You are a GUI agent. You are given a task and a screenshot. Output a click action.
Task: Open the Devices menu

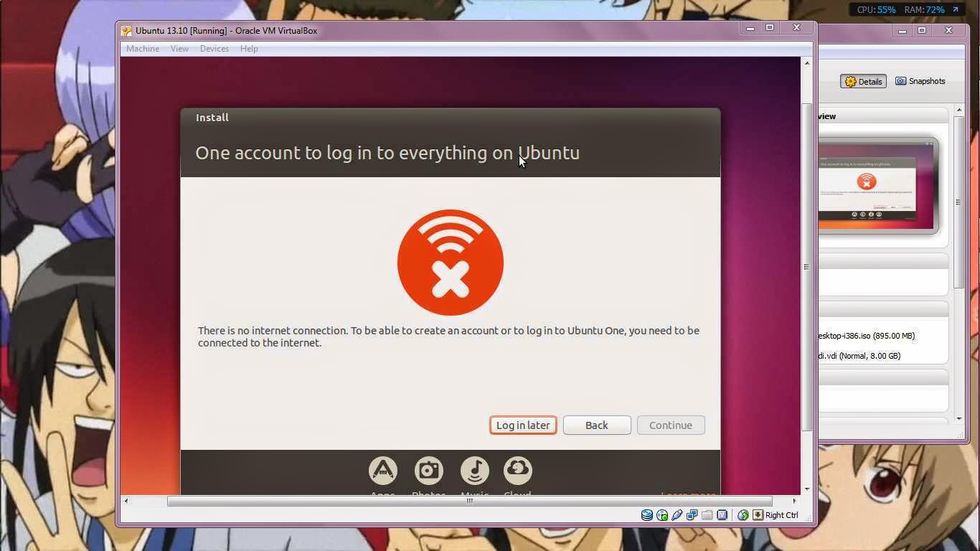coord(214,49)
